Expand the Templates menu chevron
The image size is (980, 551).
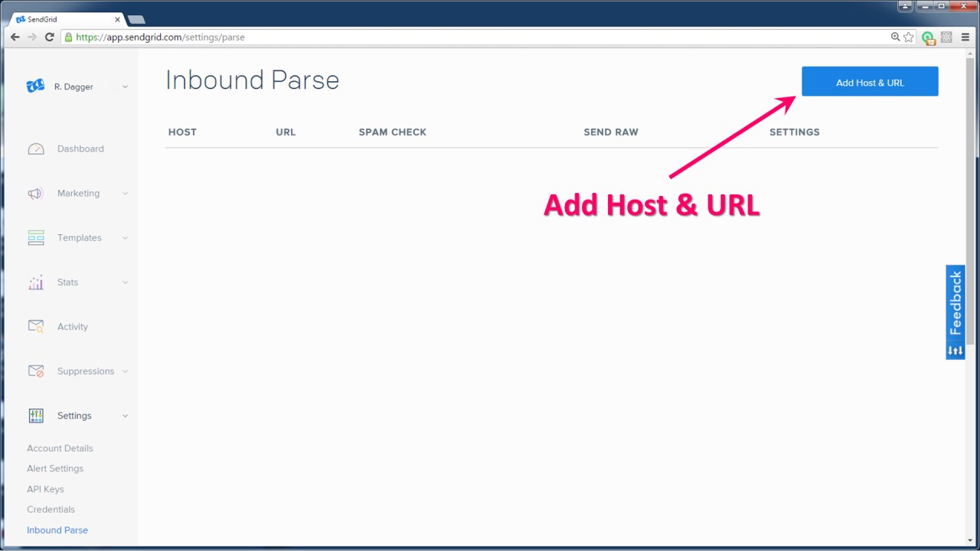tap(125, 238)
